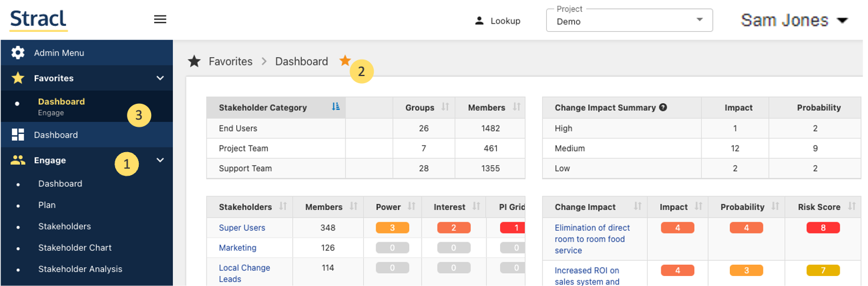This screenshot has width=868, height=286.
Task: Click the orange favorite star beside Dashboard
Action: click(x=345, y=61)
